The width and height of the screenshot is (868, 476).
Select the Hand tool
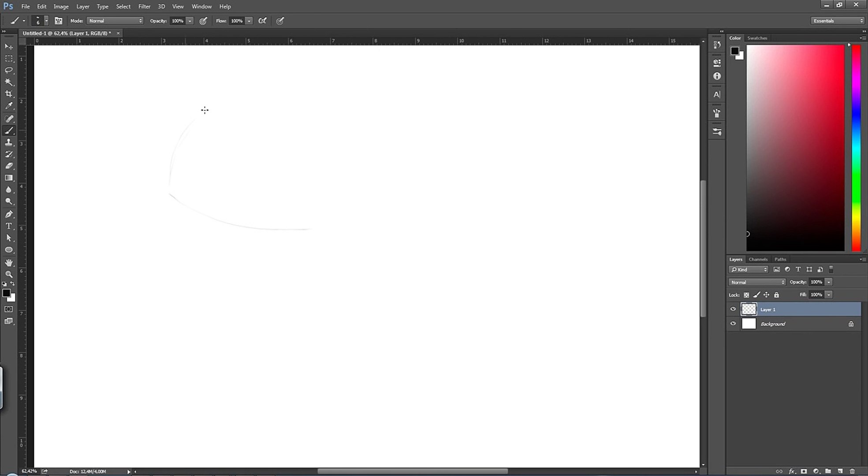(9, 262)
